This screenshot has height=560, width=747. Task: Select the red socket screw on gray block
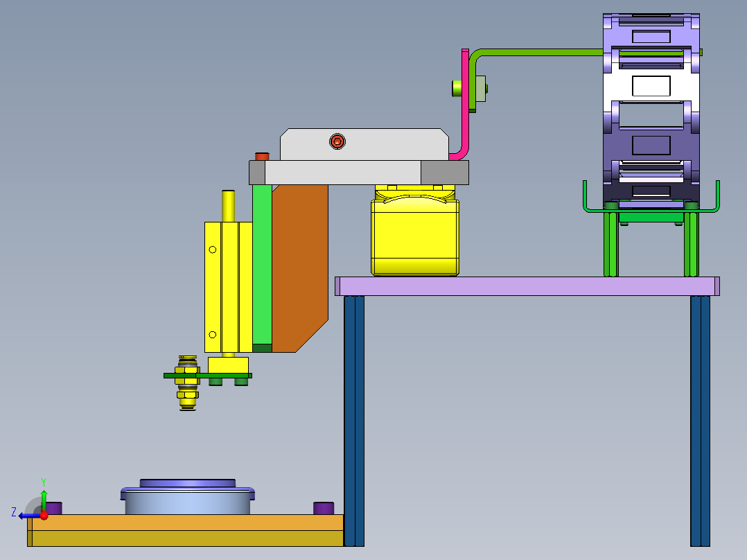pyautogui.click(x=337, y=141)
